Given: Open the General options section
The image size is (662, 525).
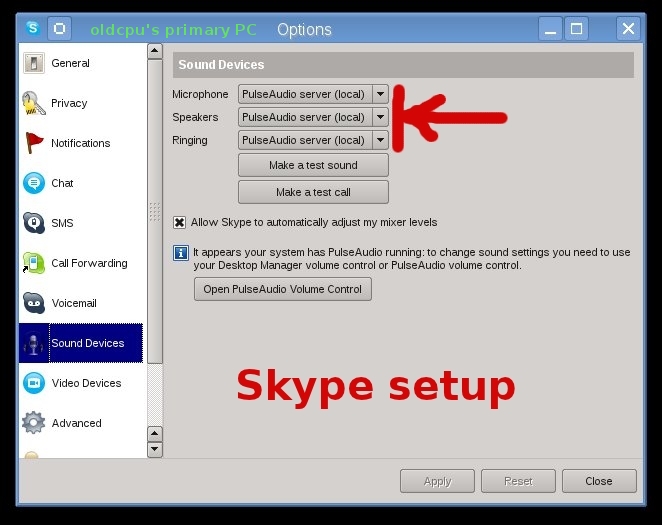Looking at the screenshot, I should 81,63.
